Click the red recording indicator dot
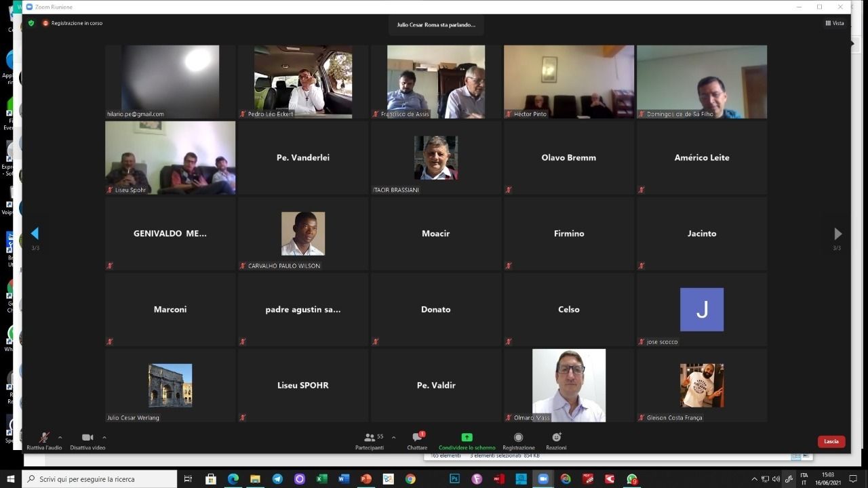 click(x=45, y=23)
